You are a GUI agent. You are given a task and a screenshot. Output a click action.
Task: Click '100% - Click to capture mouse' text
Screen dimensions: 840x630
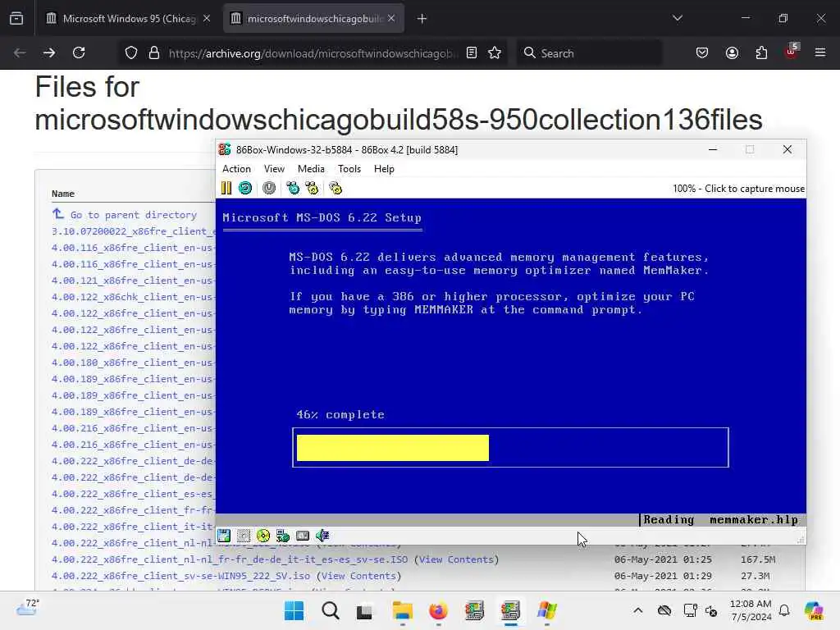coord(738,189)
